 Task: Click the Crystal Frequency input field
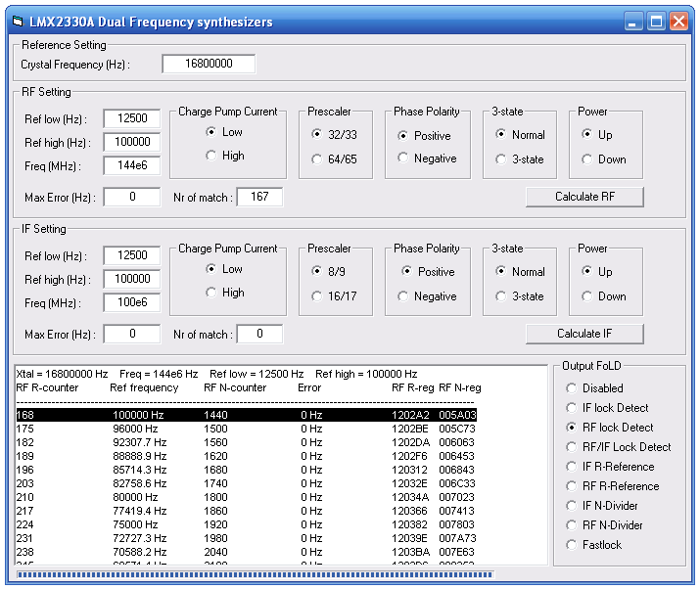pos(209,64)
